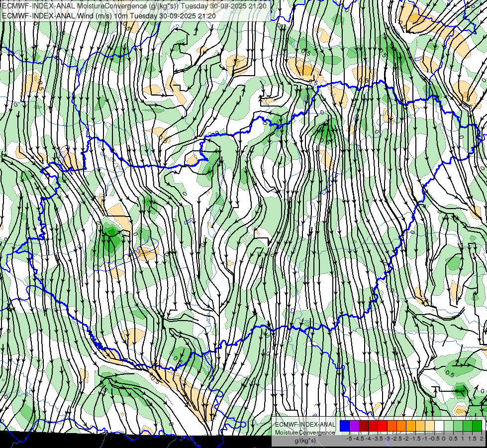Click the -4 tick label on the legend
This screenshot has height=448, width=487.
(x=368, y=439)
